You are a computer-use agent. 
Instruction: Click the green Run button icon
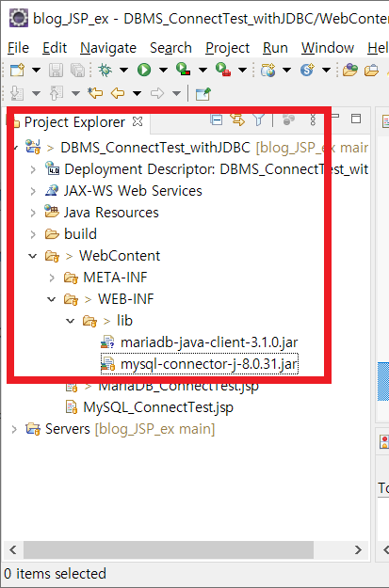[x=144, y=70]
